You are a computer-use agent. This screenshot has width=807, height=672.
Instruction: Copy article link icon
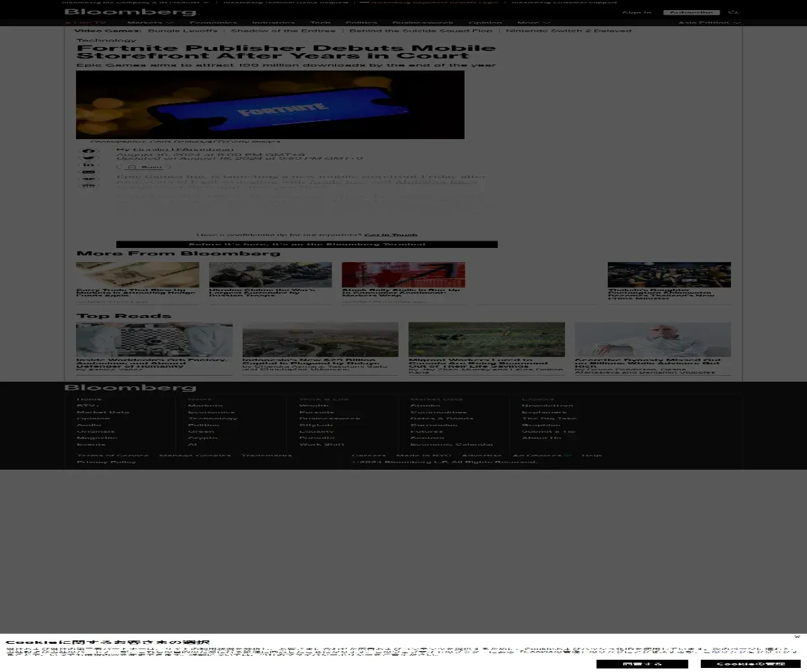[x=89, y=179]
